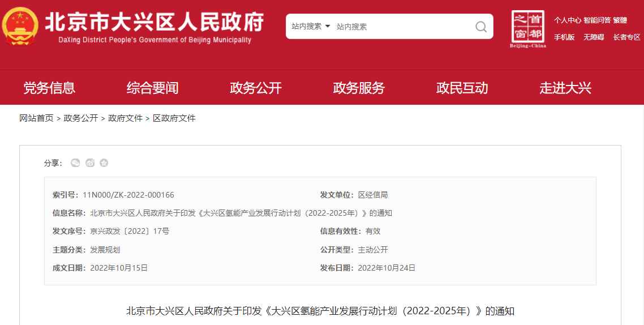Click the national emblem logo
644x325 pixels.
[x=20, y=27]
